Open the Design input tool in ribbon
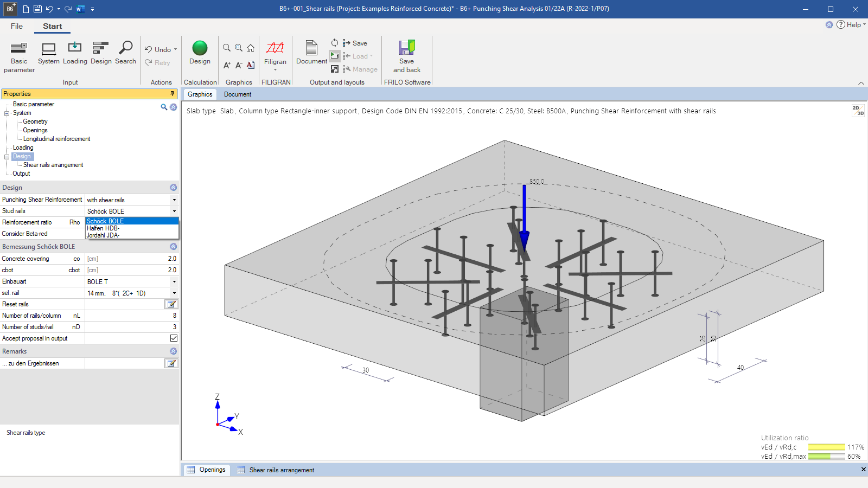This screenshot has width=868, height=488. coord(101,53)
